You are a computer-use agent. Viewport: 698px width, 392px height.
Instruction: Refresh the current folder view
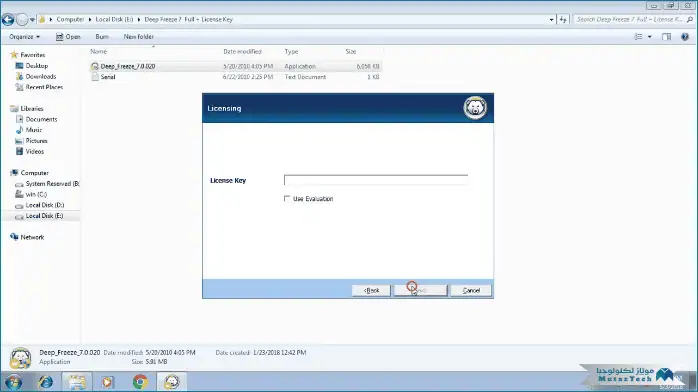click(563, 20)
